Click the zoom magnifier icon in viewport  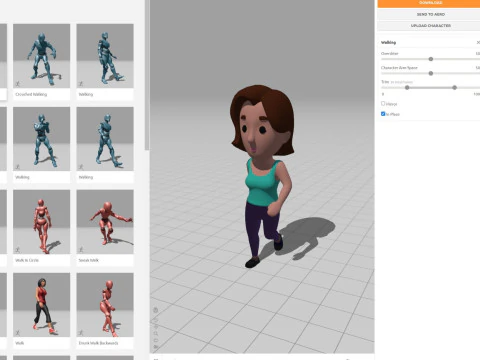[x=156, y=333]
